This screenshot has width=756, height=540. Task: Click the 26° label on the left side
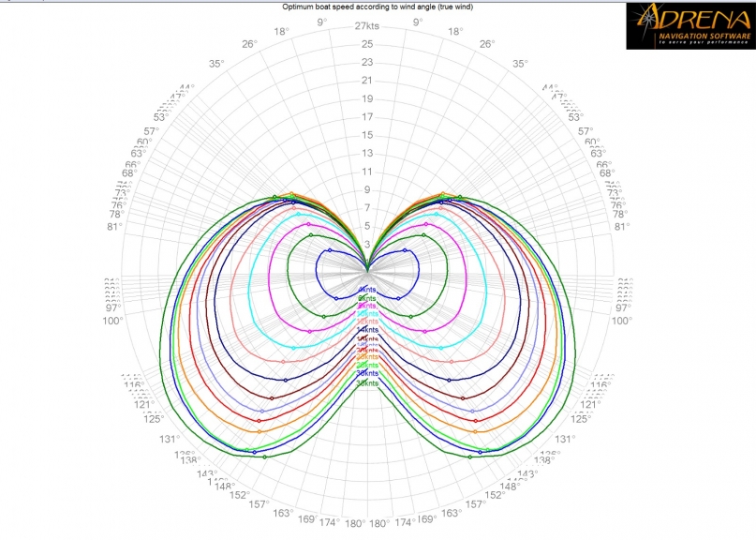(x=250, y=44)
